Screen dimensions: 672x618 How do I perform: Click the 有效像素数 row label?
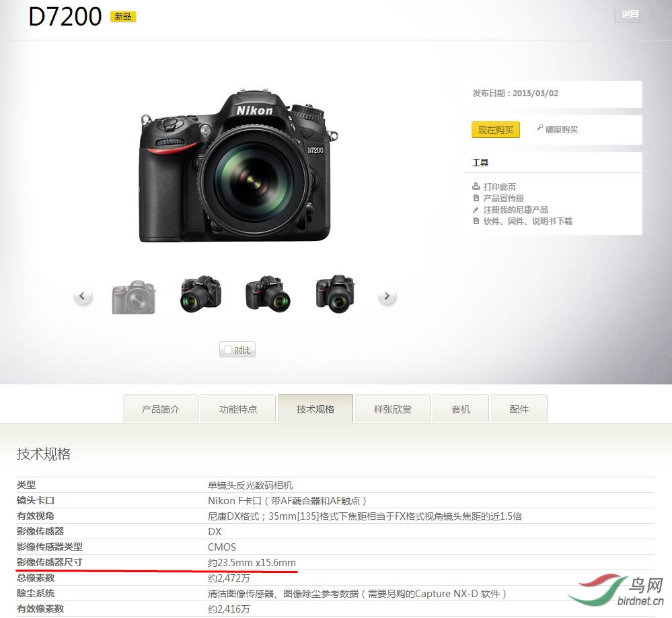(x=40, y=609)
